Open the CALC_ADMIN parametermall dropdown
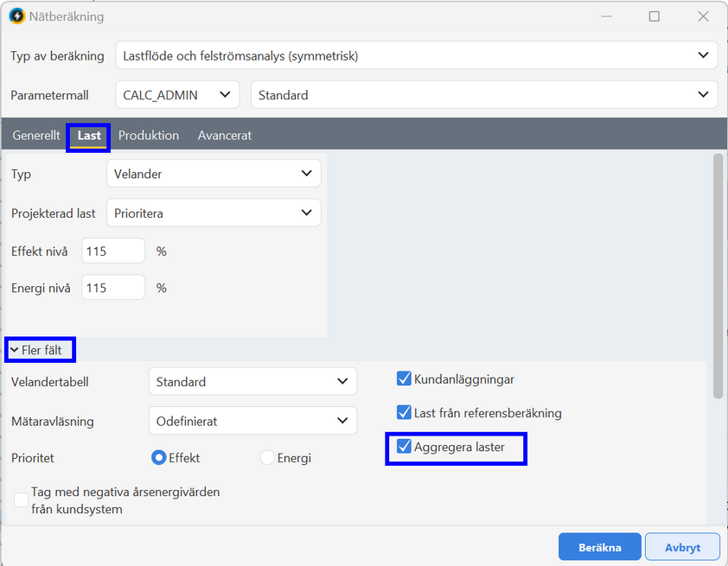Screen dimensions: 728x566 coord(177,95)
